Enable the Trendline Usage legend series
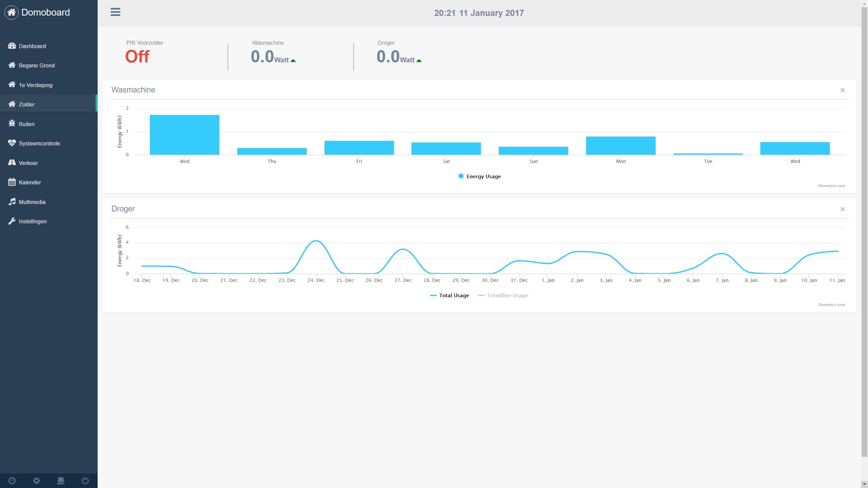868x488 pixels. 503,295
